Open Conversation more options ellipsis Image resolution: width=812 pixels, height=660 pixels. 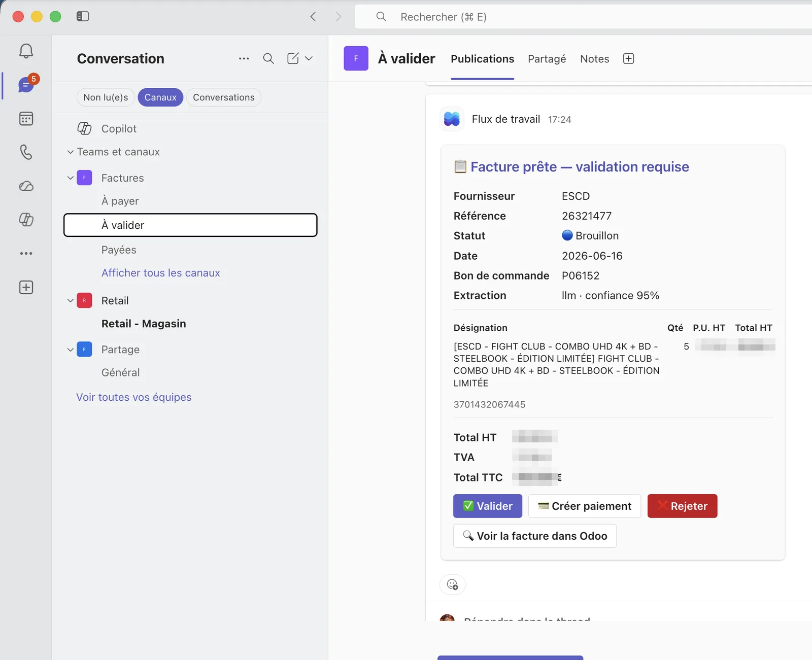[x=244, y=58]
